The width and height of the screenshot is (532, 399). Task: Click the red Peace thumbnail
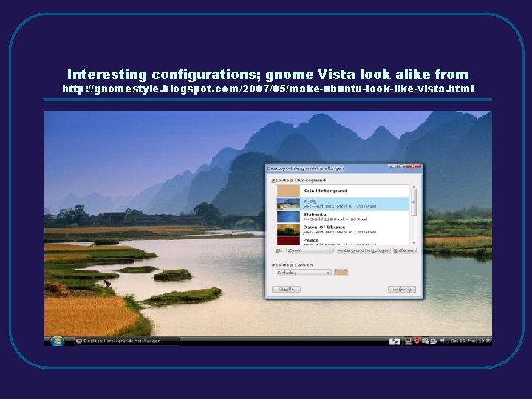pos(288,241)
